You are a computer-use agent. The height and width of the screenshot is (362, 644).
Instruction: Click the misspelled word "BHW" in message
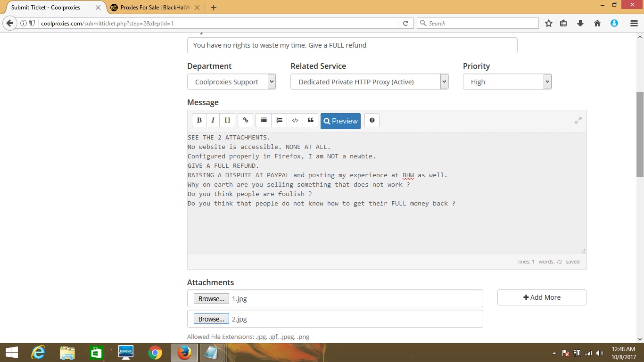pyautogui.click(x=408, y=175)
